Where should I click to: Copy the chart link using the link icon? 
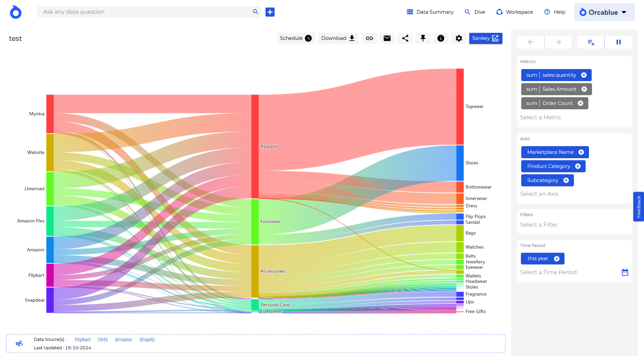tap(369, 38)
